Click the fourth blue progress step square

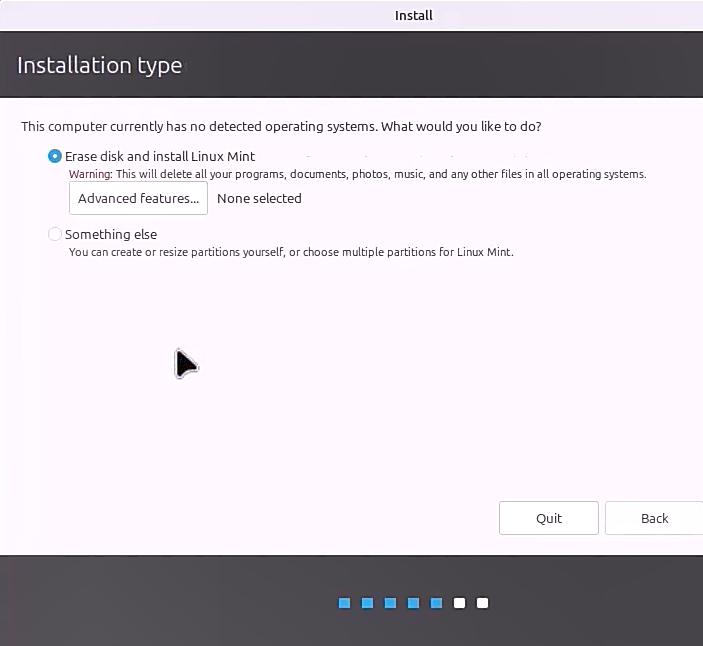point(414,603)
